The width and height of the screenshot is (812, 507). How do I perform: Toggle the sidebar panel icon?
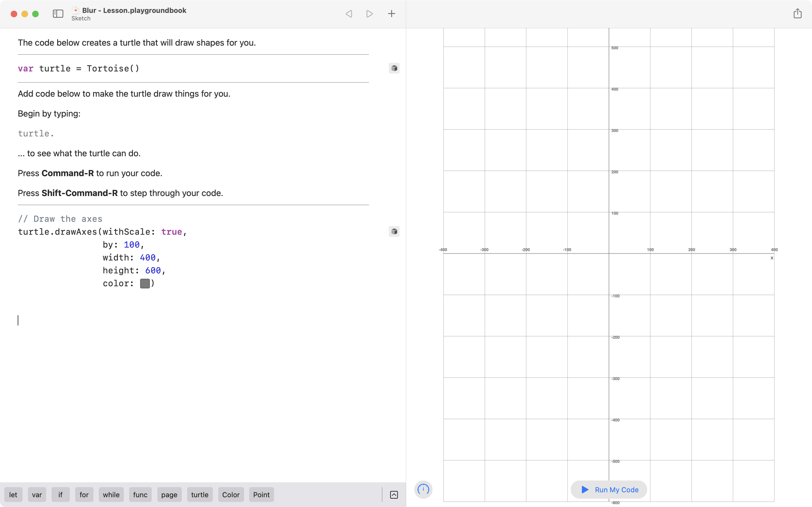click(58, 14)
